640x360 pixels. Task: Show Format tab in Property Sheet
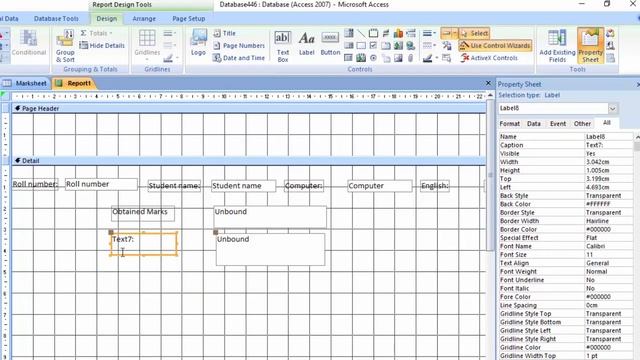click(509, 123)
